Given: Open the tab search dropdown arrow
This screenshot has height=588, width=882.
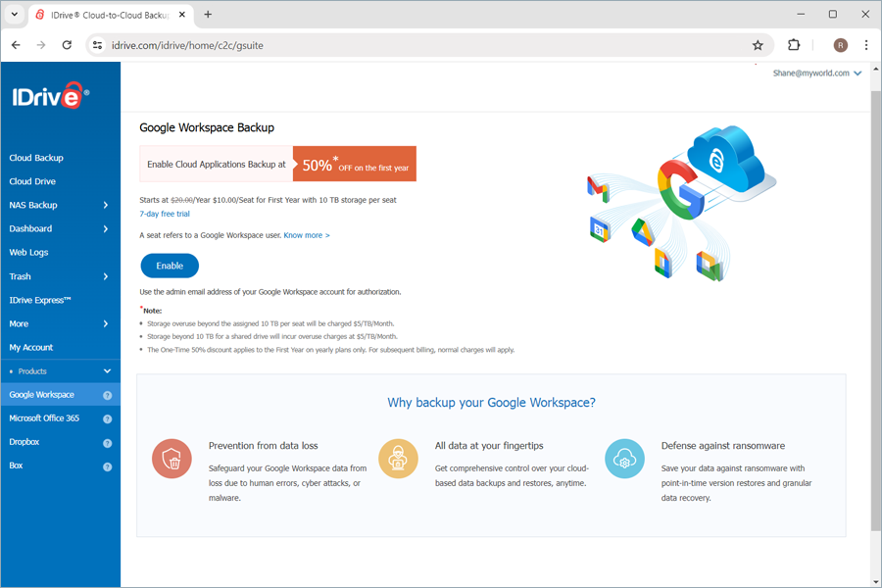Looking at the screenshot, I should pyautogui.click(x=15, y=15).
